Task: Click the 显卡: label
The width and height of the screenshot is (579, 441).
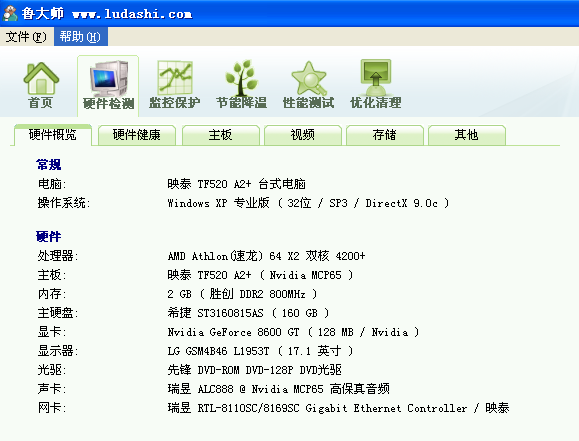Action: click(x=52, y=332)
